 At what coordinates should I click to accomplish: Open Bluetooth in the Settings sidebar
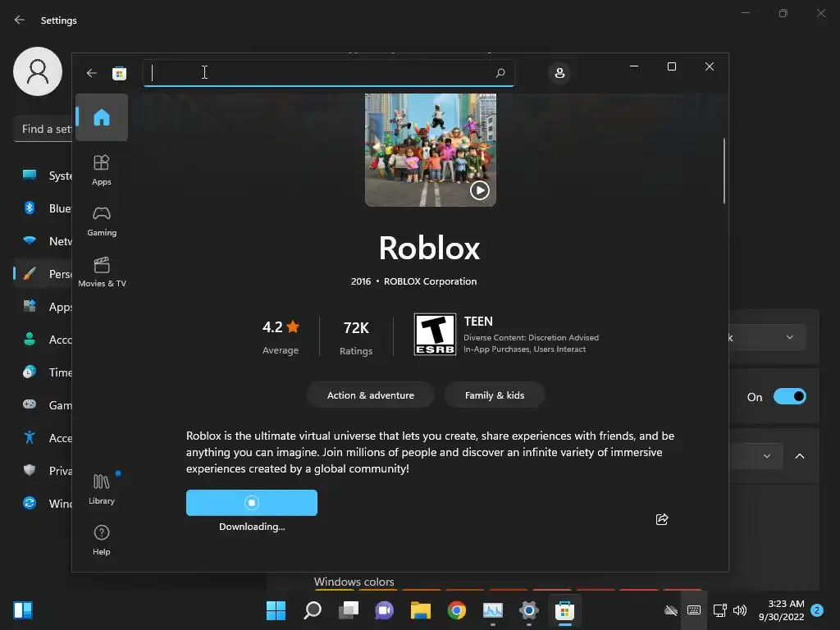pos(43,208)
